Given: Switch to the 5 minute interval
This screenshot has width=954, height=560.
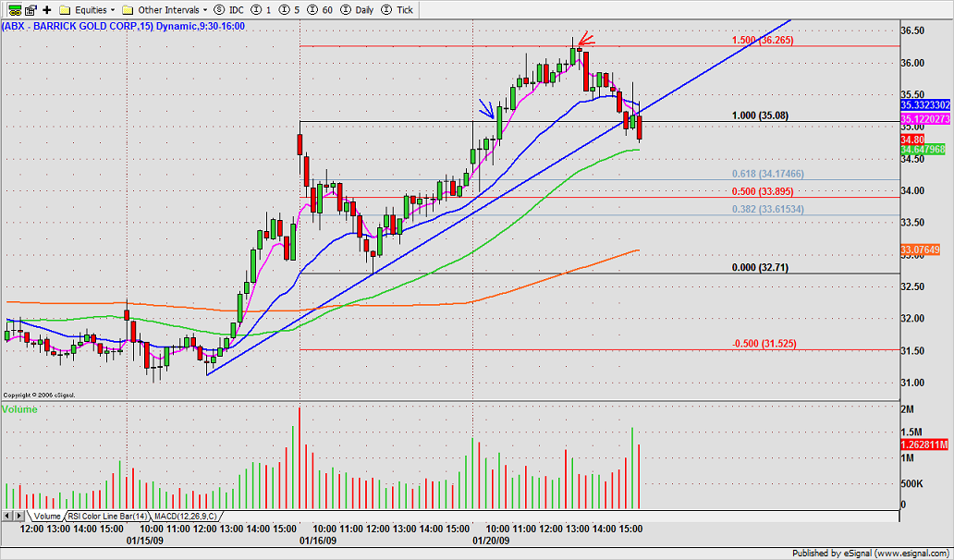Looking at the screenshot, I should [288, 10].
